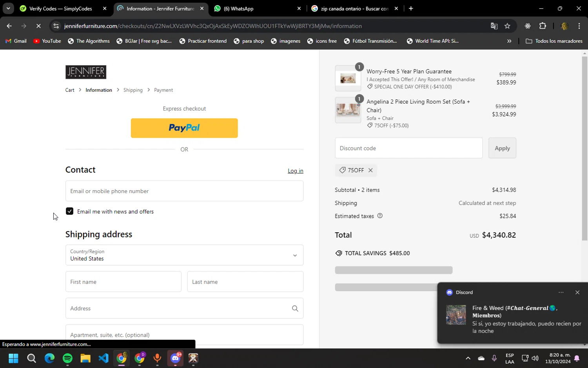Go back to Cart breadcrumb
This screenshot has height=368, width=588.
[70, 90]
